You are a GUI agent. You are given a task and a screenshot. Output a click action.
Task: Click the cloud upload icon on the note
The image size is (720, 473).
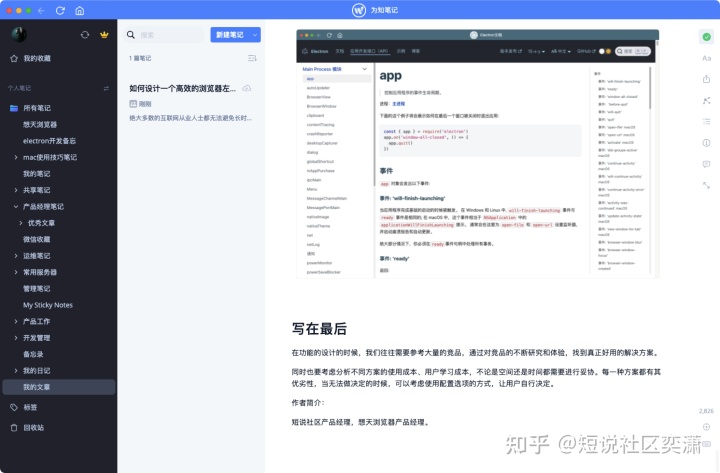tap(247, 88)
